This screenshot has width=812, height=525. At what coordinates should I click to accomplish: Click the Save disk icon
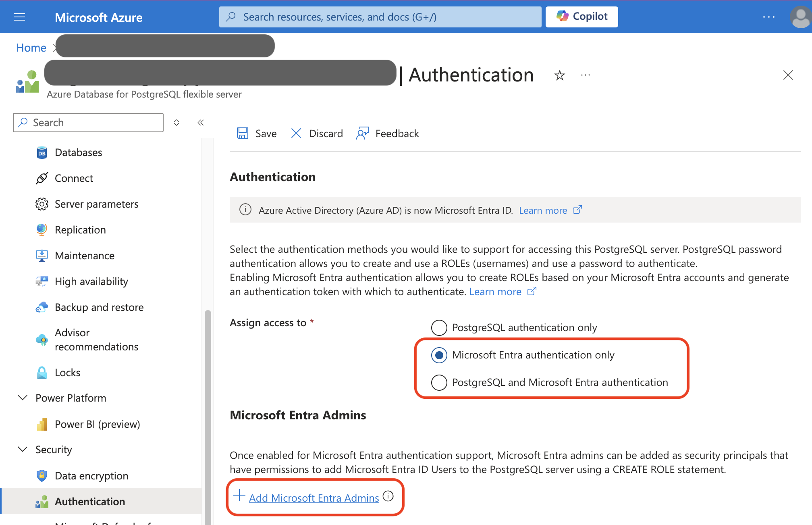coord(242,133)
